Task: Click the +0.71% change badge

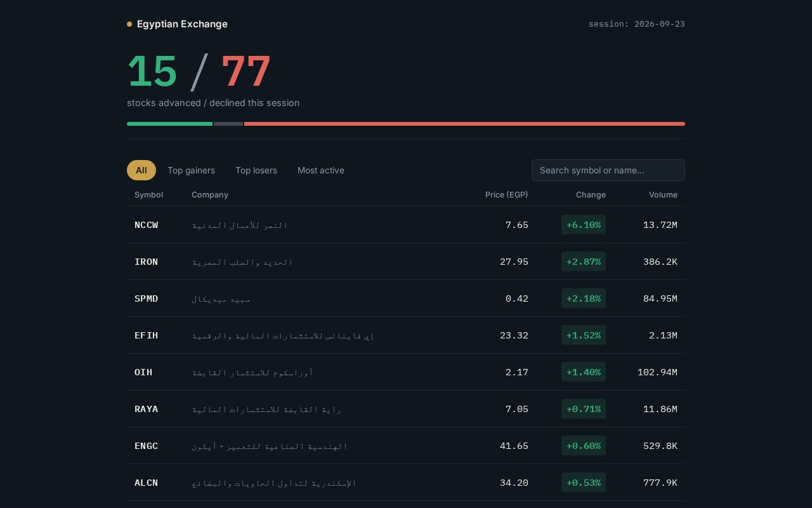Action: tap(584, 409)
